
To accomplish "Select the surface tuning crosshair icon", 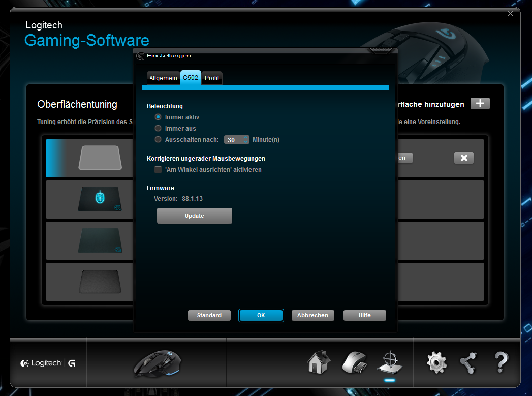I will (x=390, y=362).
